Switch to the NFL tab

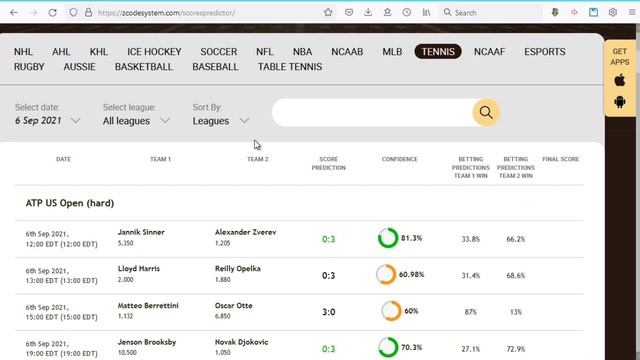tap(264, 52)
